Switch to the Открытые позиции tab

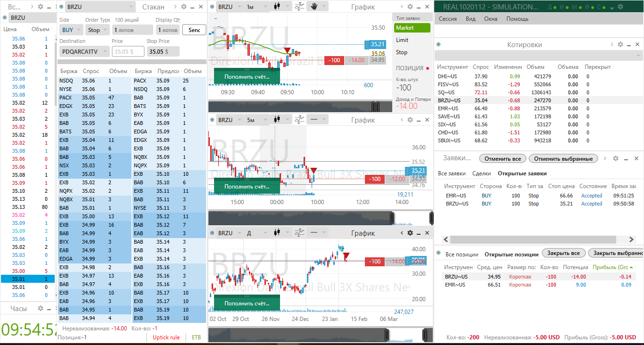click(512, 254)
